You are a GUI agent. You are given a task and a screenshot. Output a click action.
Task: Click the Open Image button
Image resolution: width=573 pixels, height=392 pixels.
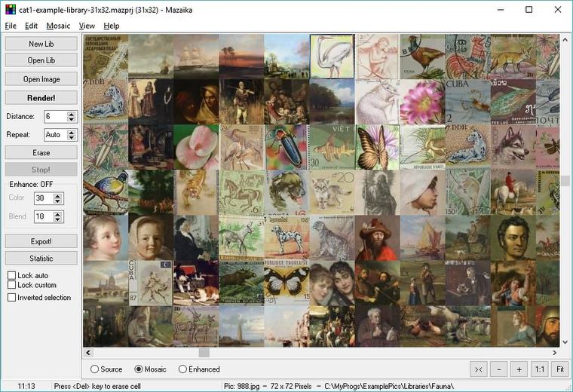tap(41, 79)
